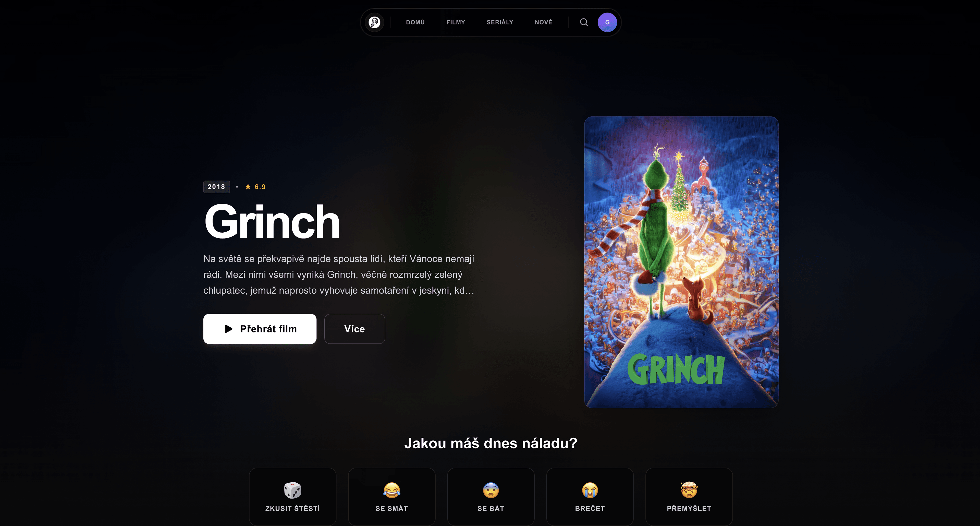Choose the scared Se bát mood
This screenshot has width=980, height=526.
[x=491, y=497]
